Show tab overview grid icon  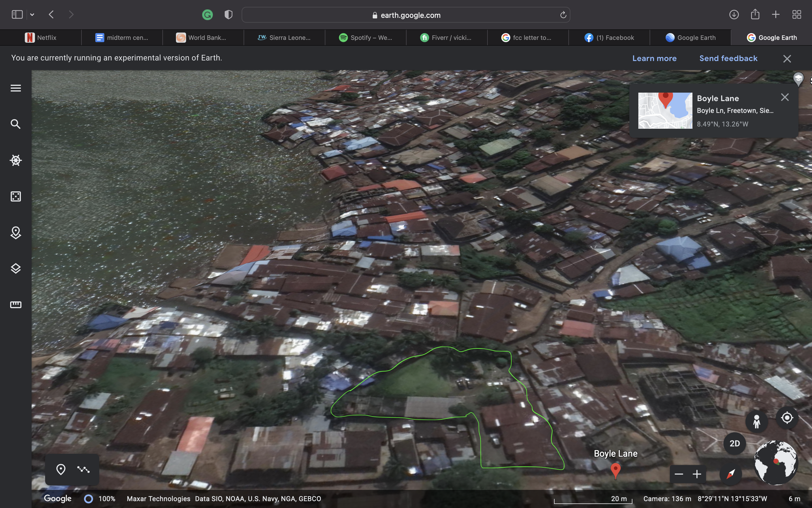coord(796,14)
